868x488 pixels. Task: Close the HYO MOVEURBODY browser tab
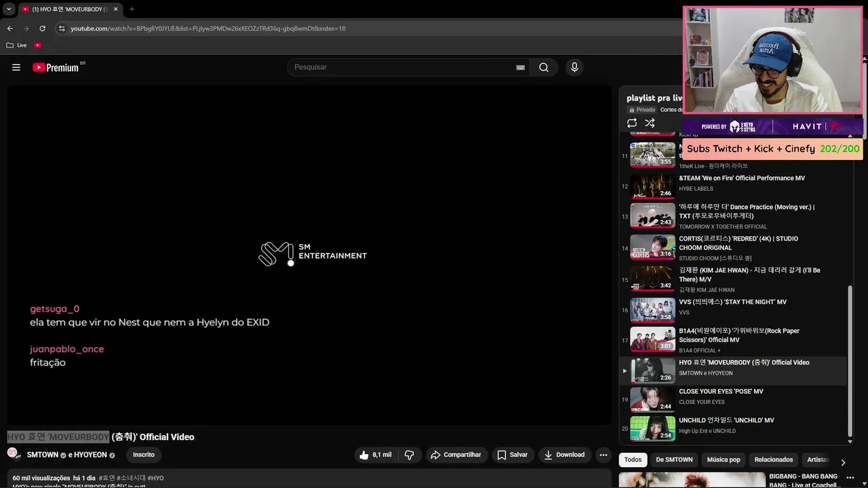point(115,9)
